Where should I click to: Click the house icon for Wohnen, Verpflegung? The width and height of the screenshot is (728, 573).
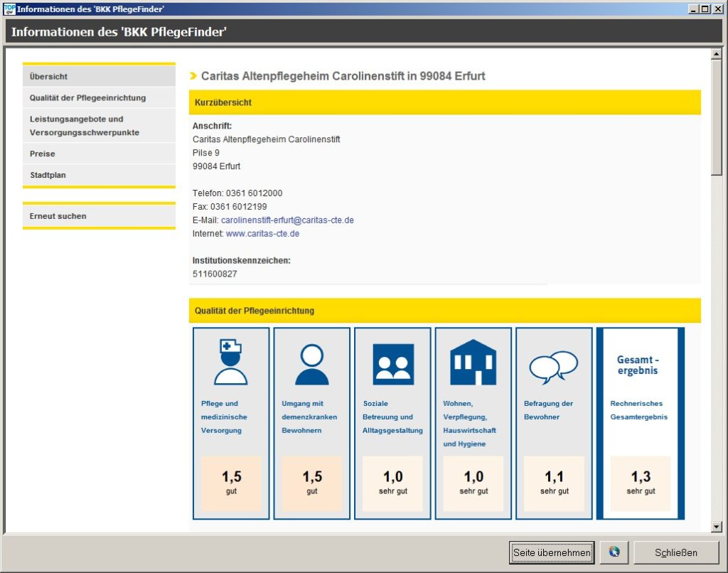coord(473,363)
